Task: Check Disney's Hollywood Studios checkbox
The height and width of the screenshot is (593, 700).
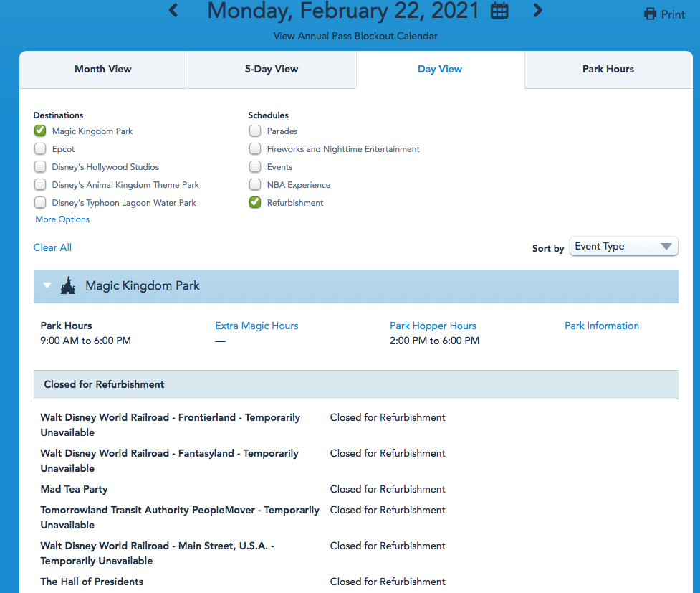Action: (x=40, y=167)
